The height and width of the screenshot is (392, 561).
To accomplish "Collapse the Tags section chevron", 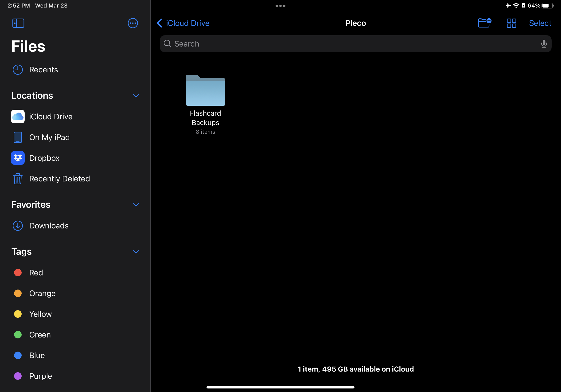I will [x=136, y=252].
